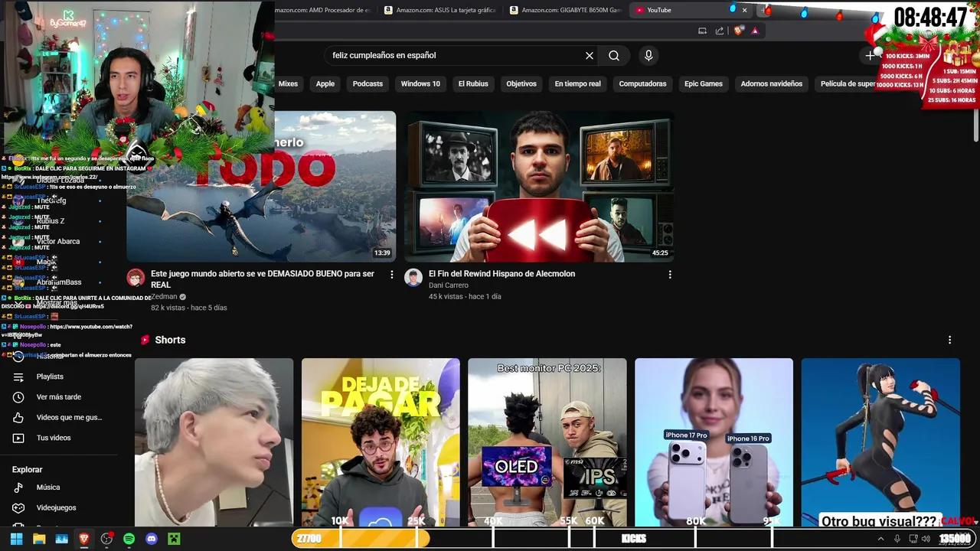Play the Deja de Pagar short
Image resolution: width=980 pixels, height=551 pixels.
pyautogui.click(x=381, y=442)
